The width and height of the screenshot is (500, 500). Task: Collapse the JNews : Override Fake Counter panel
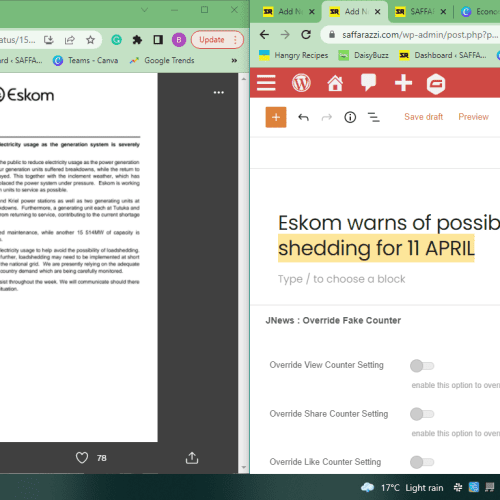[333, 320]
